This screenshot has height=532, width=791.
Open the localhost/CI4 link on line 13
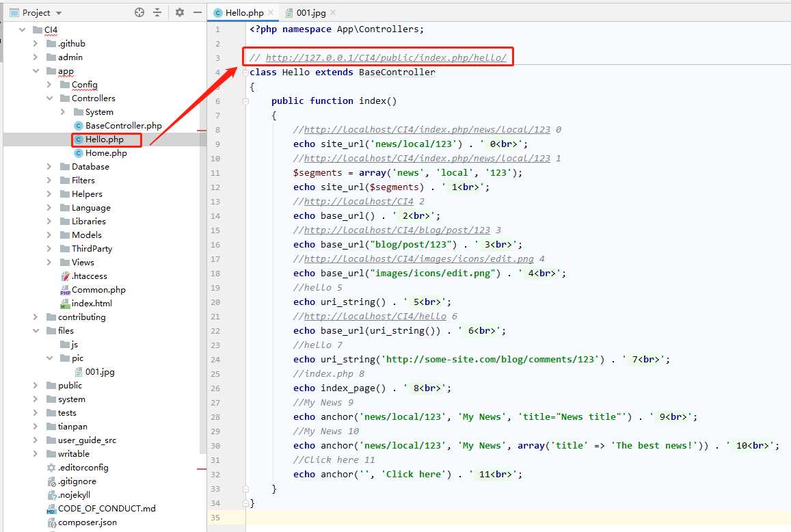(x=359, y=202)
